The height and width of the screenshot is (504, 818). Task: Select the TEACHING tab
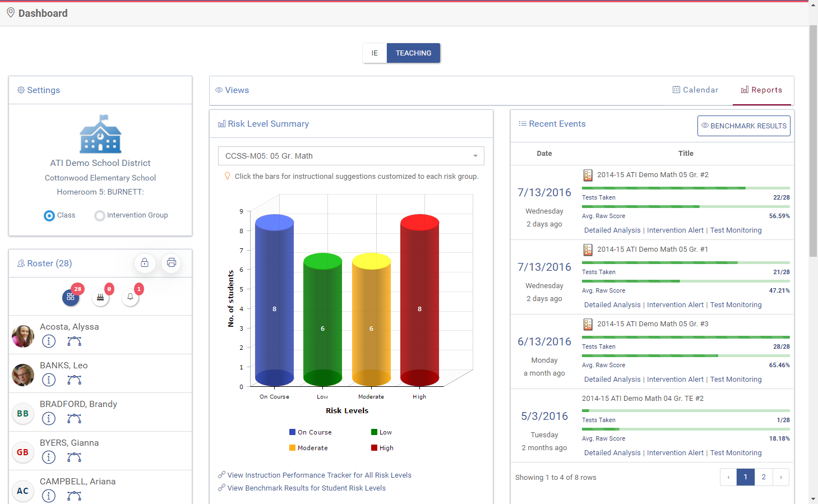413,53
